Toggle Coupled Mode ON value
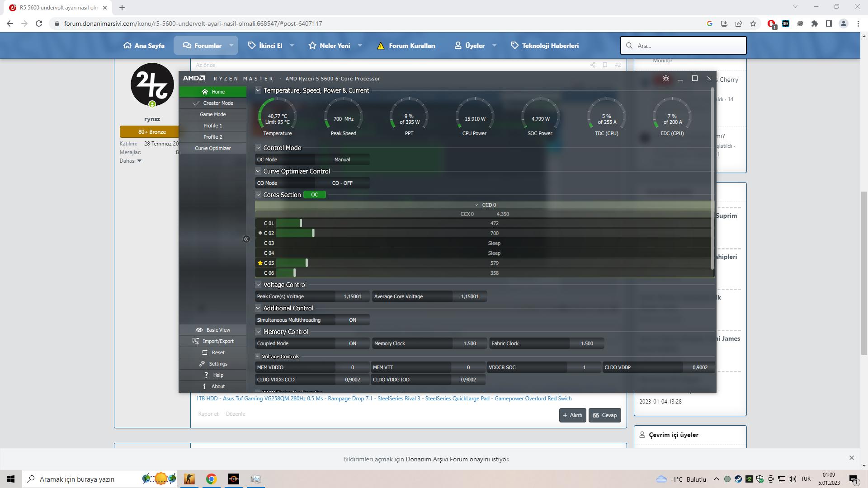 pyautogui.click(x=352, y=343)
